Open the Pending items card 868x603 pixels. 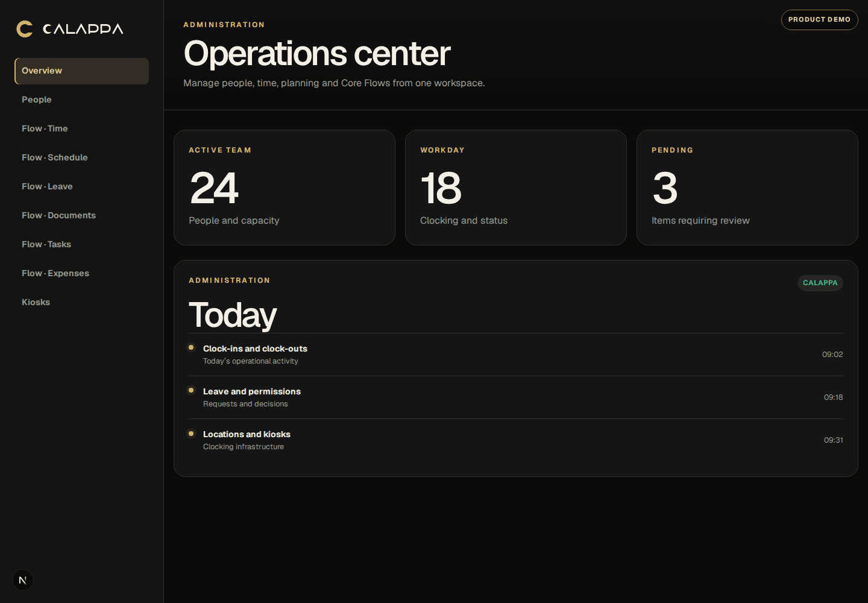(747, 188)
